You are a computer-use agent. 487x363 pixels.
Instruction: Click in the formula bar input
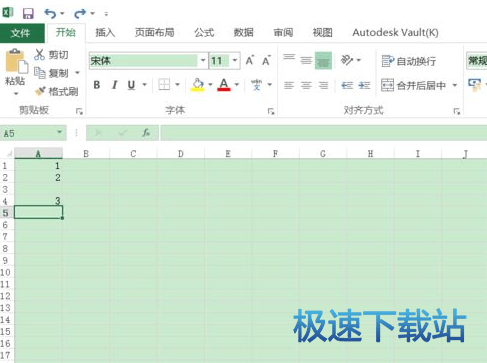323,133
